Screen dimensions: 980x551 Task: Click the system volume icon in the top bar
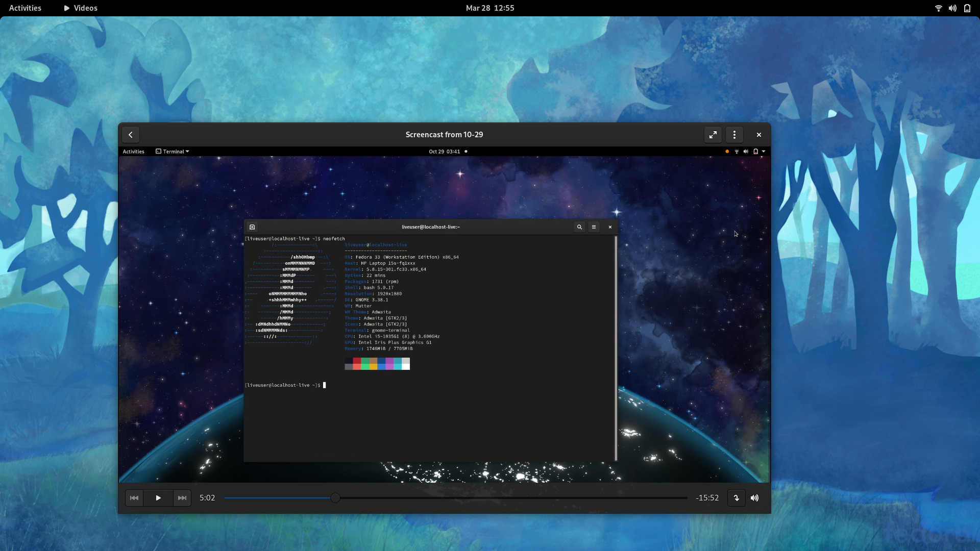coord(952,8)
